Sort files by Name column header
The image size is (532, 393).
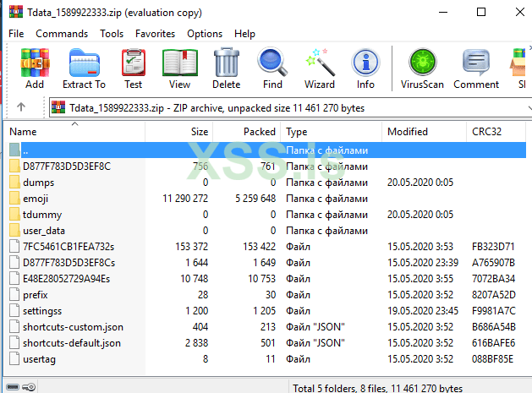[x=74, y=132]
